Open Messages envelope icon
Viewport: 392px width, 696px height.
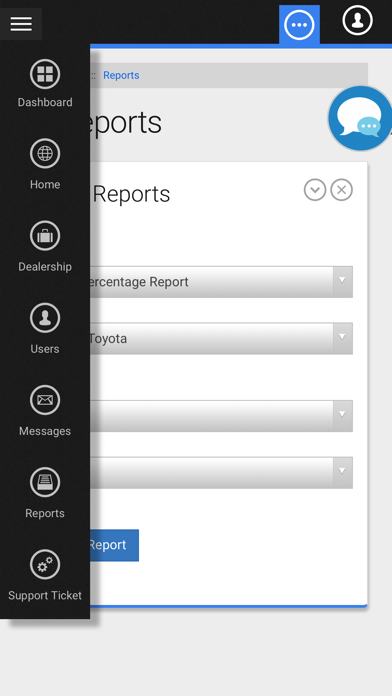coord(45,400)
